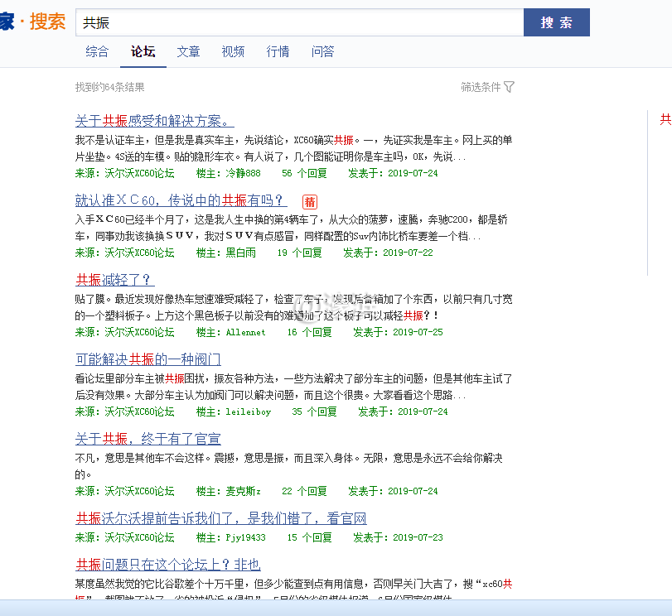Select the 论坛 tab

pos(143,51)
